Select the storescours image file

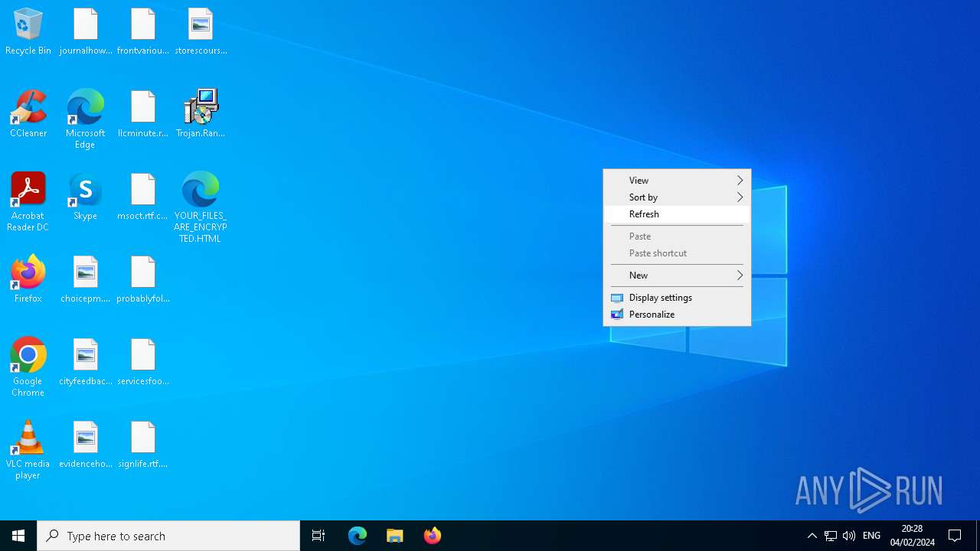[201, 31]
